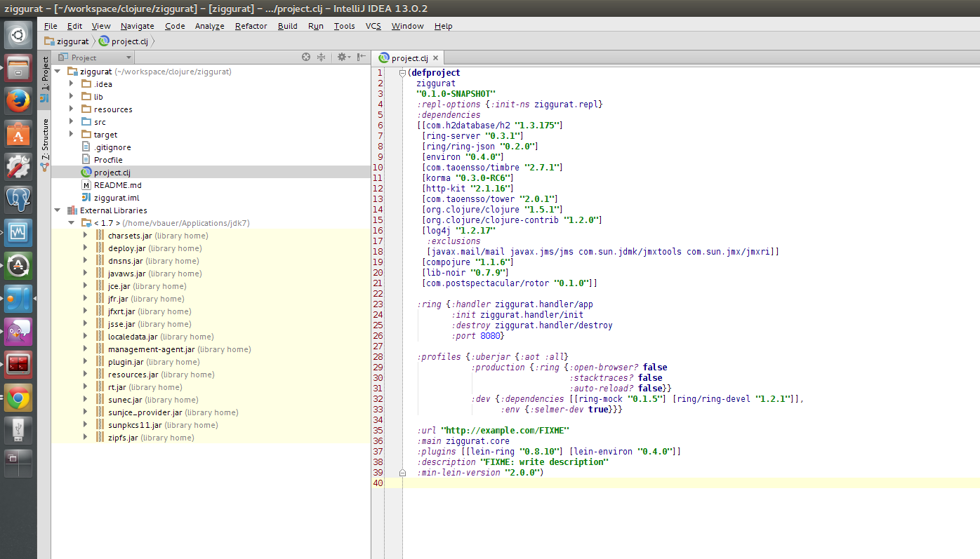The width and height of the screenshot is (980, 559).
Task: Open System Monitor icon in launcher
Action: (x=18, y=232)
